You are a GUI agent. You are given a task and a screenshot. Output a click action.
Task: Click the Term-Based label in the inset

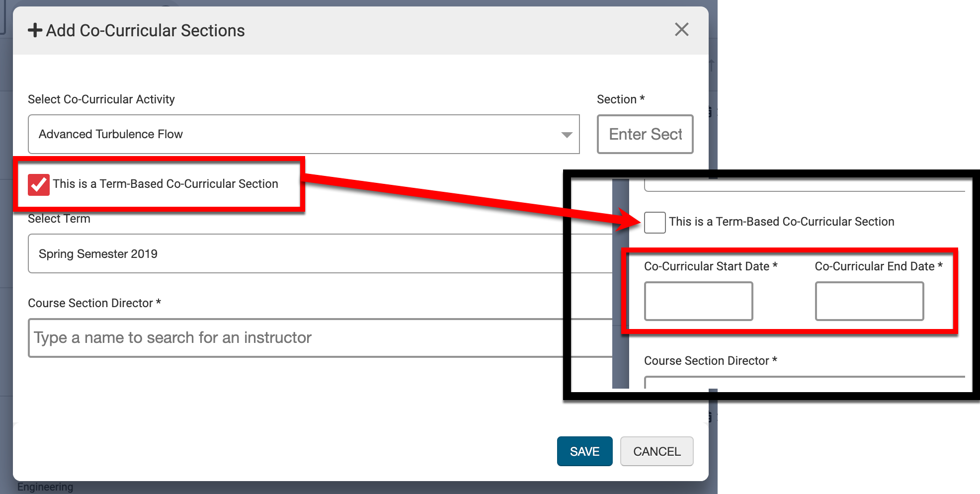tap(781, 222)
